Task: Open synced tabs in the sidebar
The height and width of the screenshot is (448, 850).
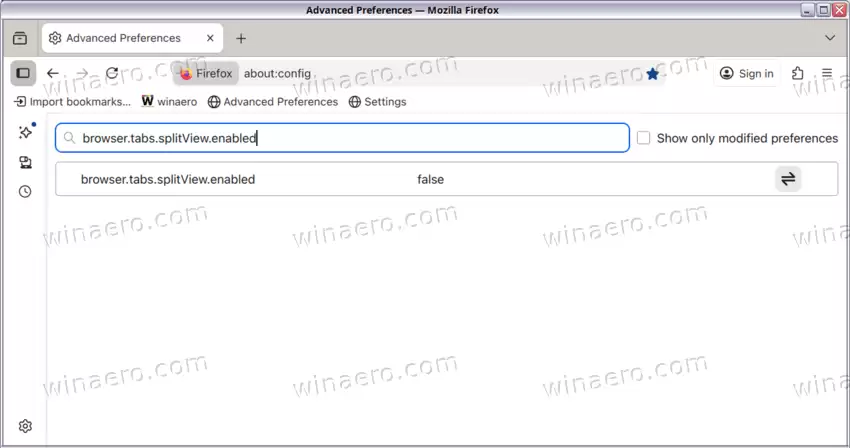Action: click(25, 162)
